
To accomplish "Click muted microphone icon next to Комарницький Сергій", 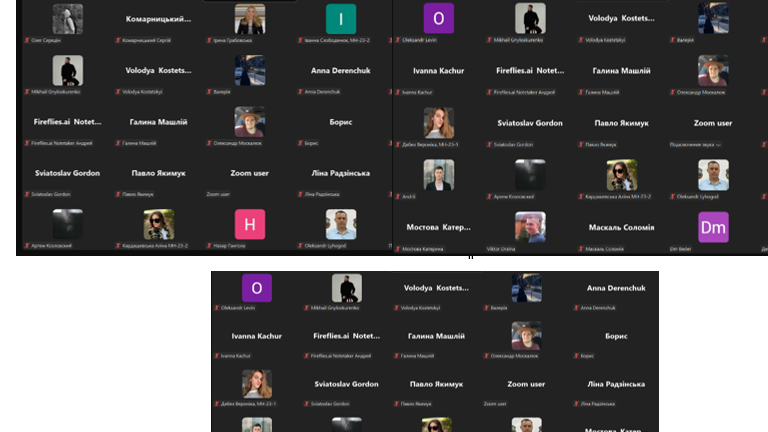I will point(117,40).
